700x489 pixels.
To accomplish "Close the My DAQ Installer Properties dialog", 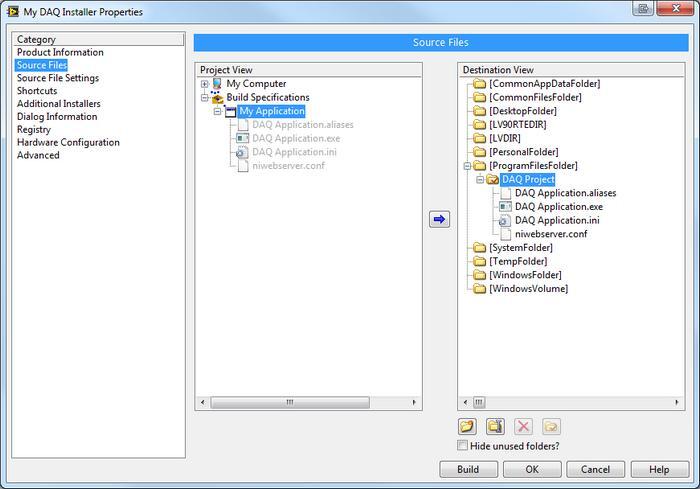I will tap(675, 8).
